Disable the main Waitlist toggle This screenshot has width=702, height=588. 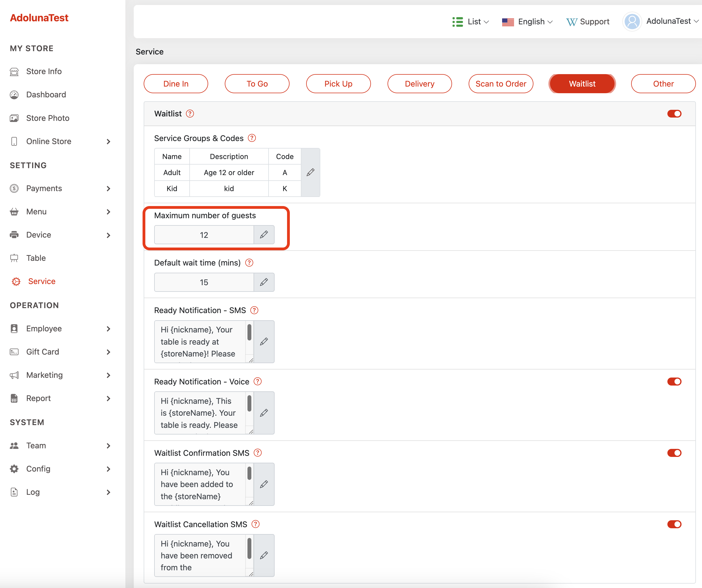[x=674, y=114]
